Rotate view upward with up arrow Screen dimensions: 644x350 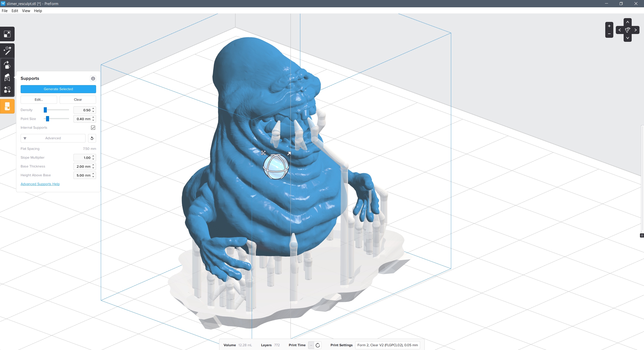point(628,22)
